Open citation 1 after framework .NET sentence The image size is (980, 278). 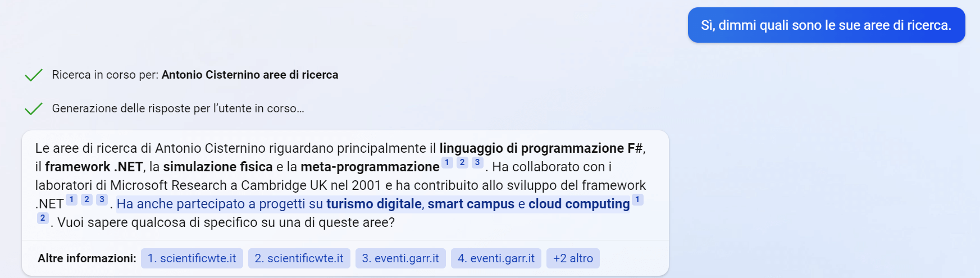point(71,199)
